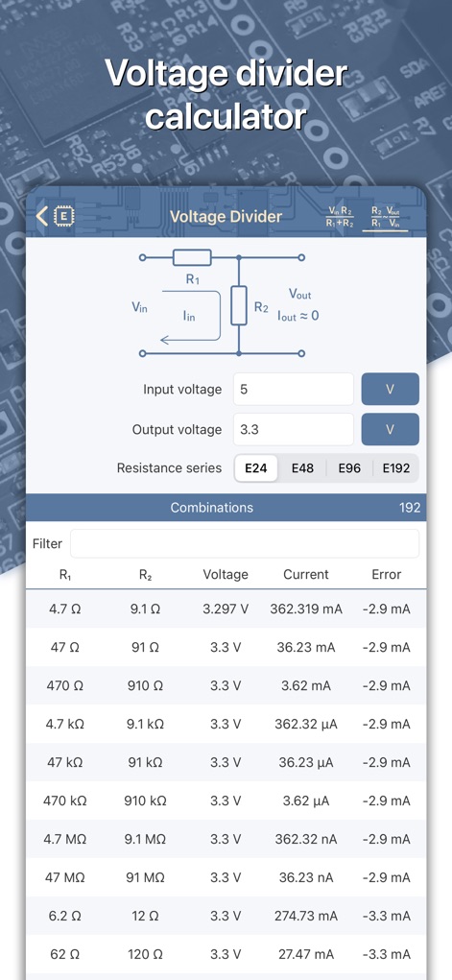Click the 274.73 mA current cell
This screenshot has height=980, width=452.
(x=306, y=917)
